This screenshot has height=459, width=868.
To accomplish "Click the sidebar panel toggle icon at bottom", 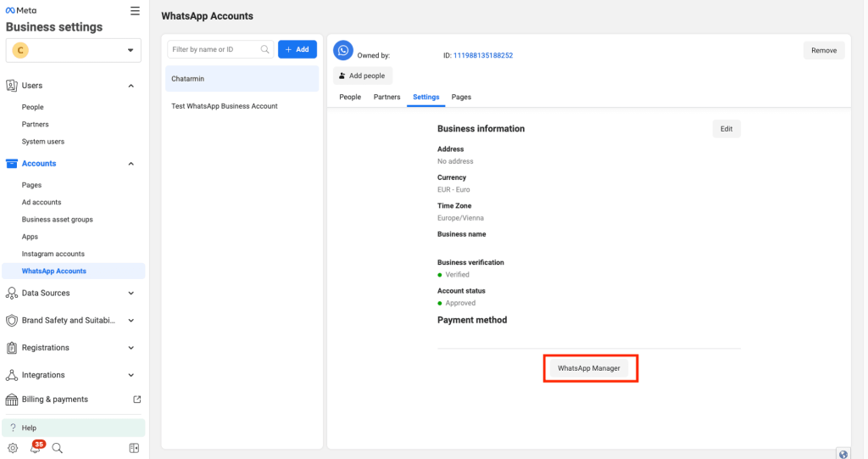I will point(134,448).
